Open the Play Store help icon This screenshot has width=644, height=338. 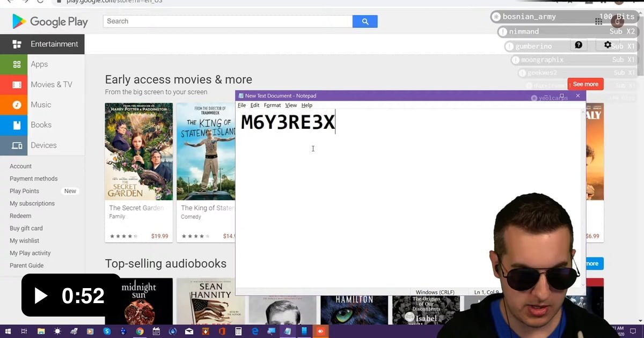click(x=579, y=45)
